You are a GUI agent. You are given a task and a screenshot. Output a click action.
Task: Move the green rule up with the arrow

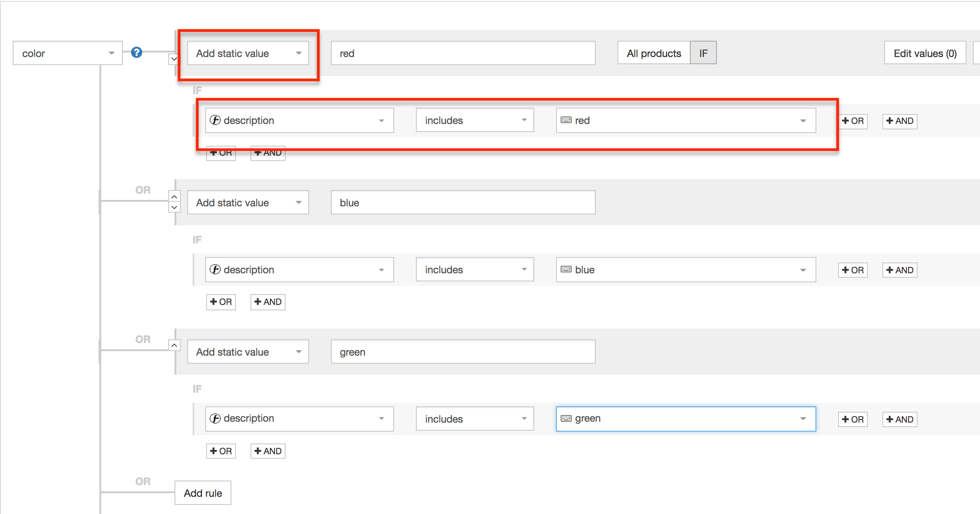point(174,346)
